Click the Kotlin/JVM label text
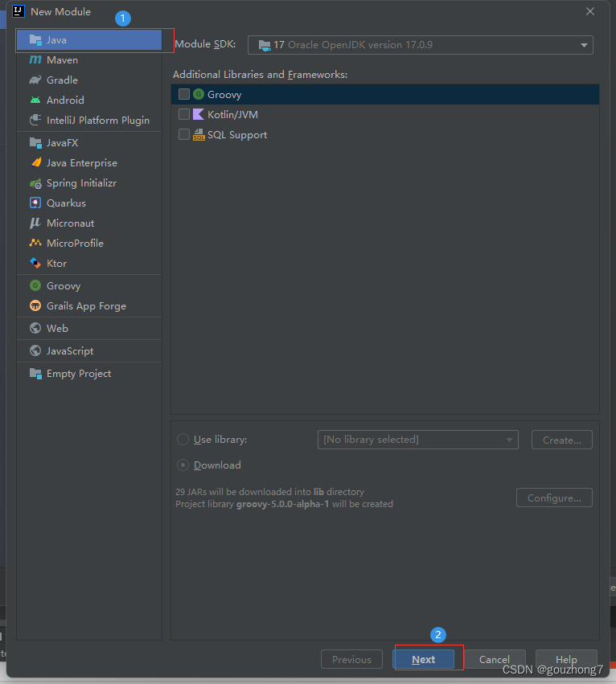The width and height of the screenshot is (616, 684). [232, 115]
